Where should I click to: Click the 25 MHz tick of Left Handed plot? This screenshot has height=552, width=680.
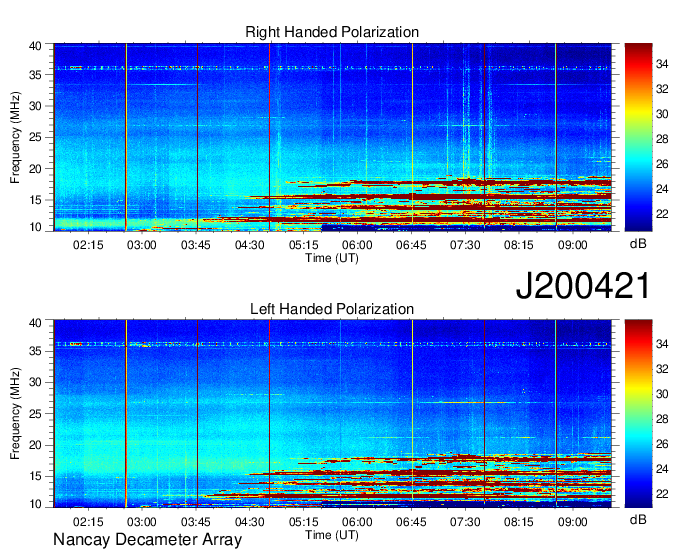click(x=35, y=414)
